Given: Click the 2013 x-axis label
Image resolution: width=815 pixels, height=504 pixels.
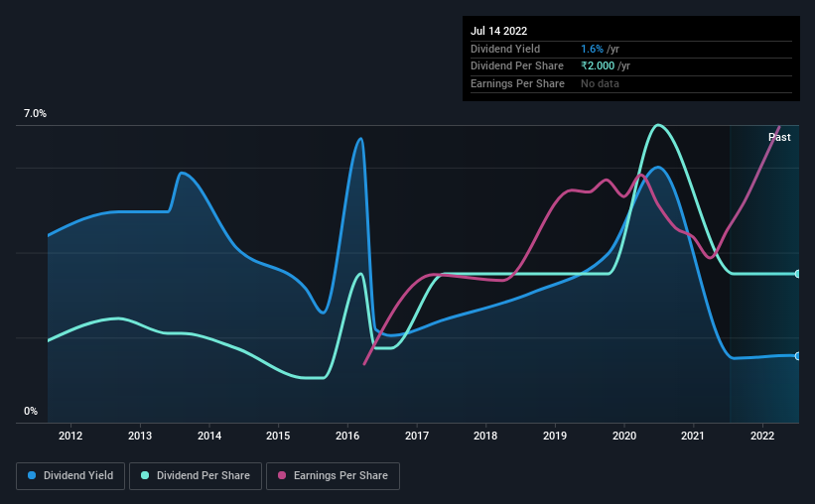Looking at the screenshot, I should [140, 436].
